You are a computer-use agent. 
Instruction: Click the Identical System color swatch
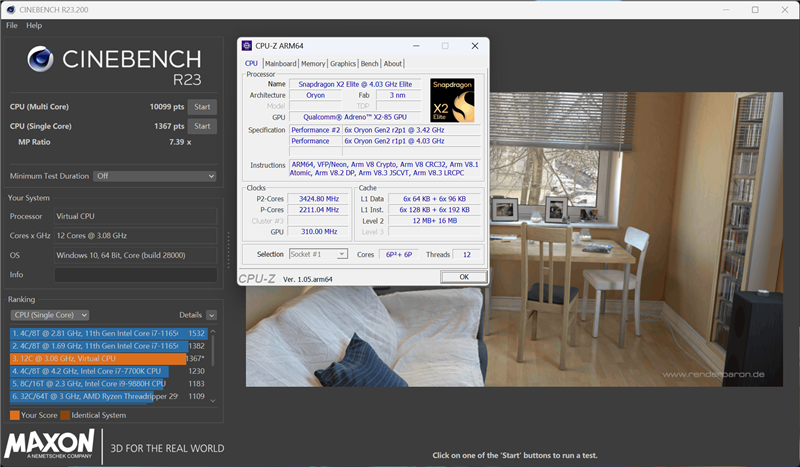pos(65,415)
